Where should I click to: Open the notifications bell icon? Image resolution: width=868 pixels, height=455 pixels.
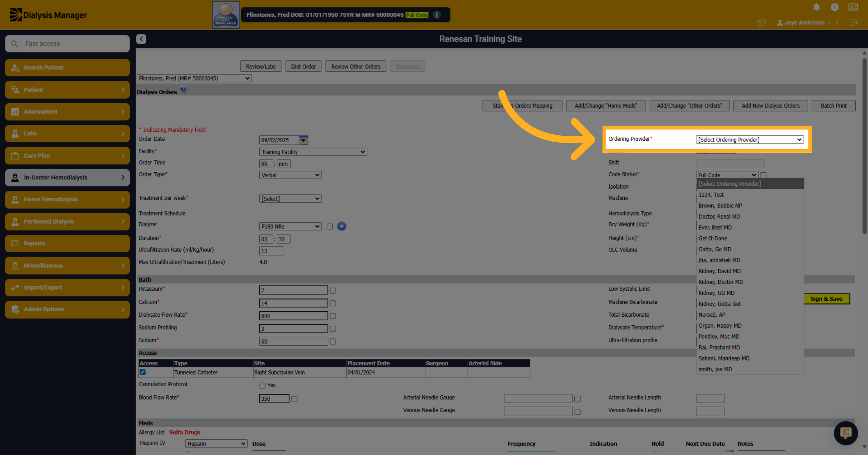click(x=816, y=7)
